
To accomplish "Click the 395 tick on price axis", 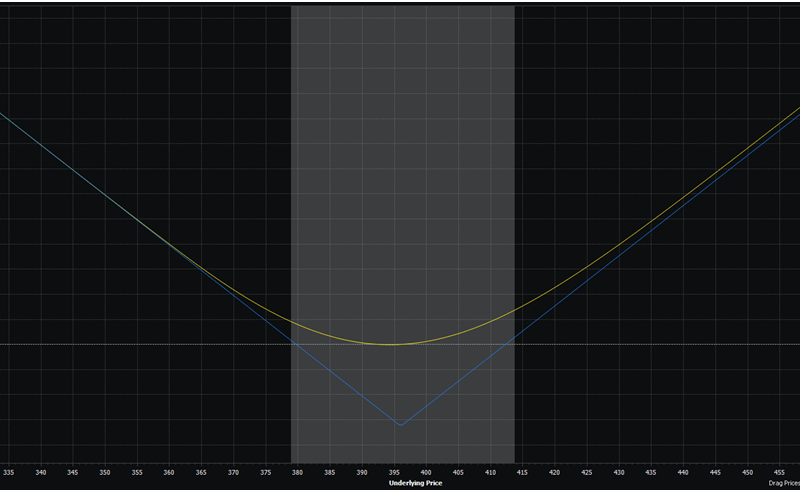I will click(x=394, y=471).
